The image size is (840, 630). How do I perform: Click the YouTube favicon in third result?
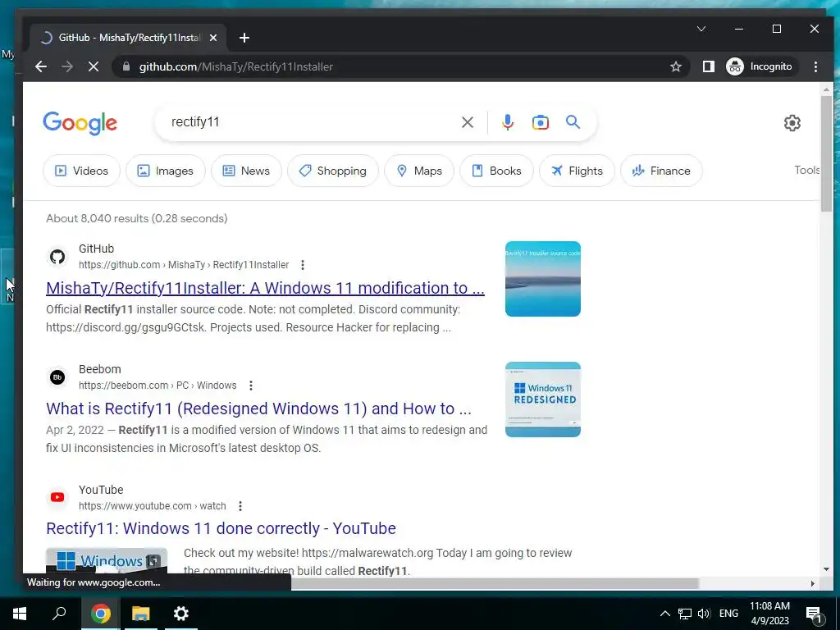(x=57, y=498)
